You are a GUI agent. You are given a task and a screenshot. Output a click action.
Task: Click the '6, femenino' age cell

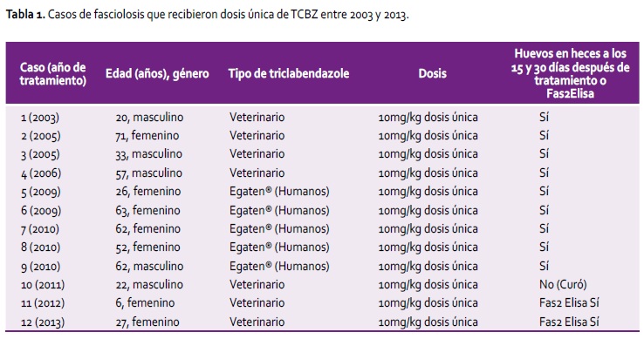point(145,303)
